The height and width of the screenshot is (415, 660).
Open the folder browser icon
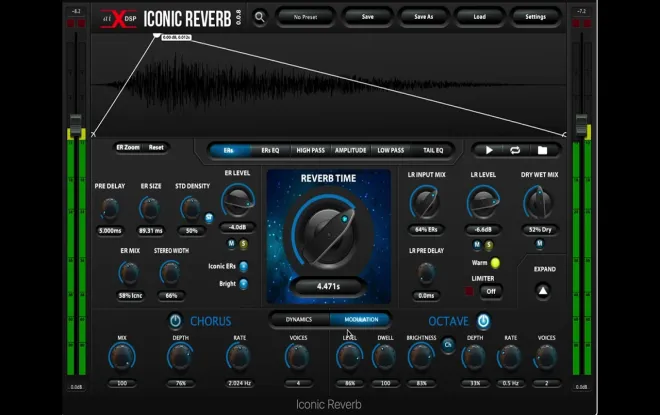click(x=542, y=150)
